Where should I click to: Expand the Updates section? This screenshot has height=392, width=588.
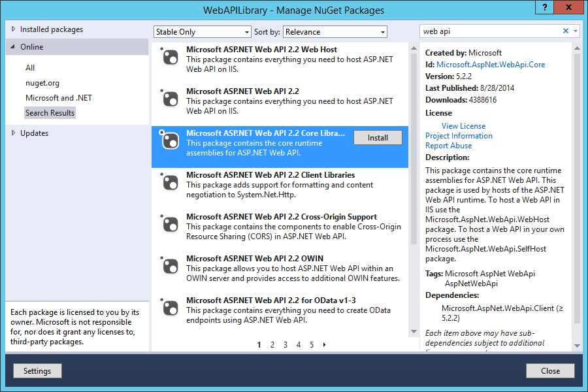point(14,133)
